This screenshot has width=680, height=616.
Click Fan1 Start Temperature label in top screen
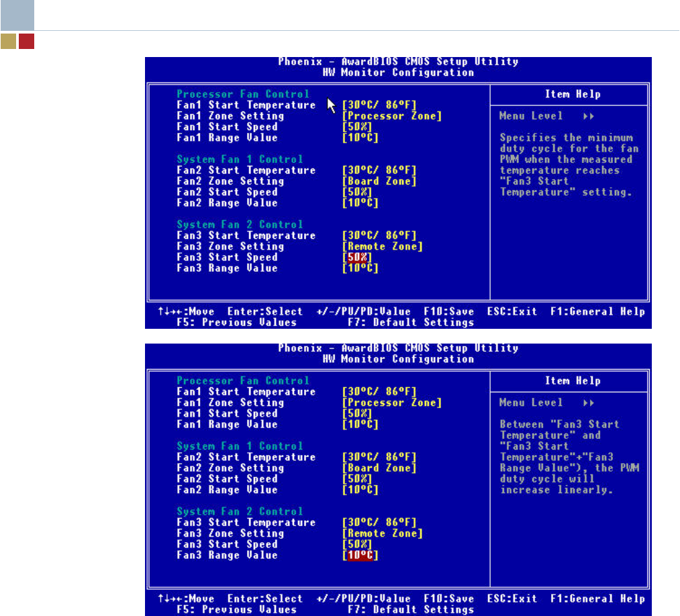(x=246, y=105)
